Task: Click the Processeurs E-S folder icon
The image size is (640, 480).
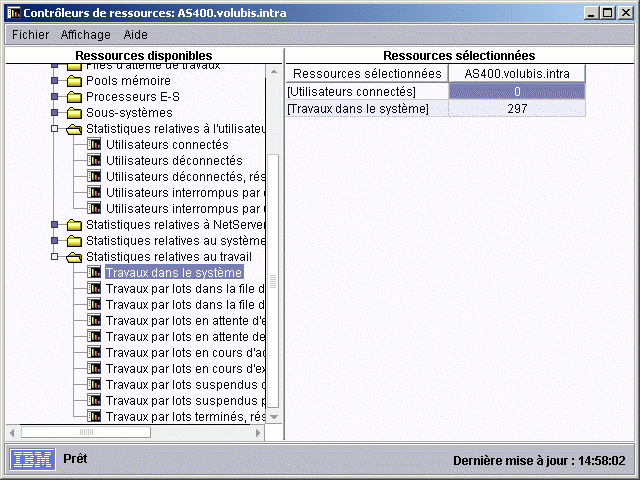Action: point(74,97)
